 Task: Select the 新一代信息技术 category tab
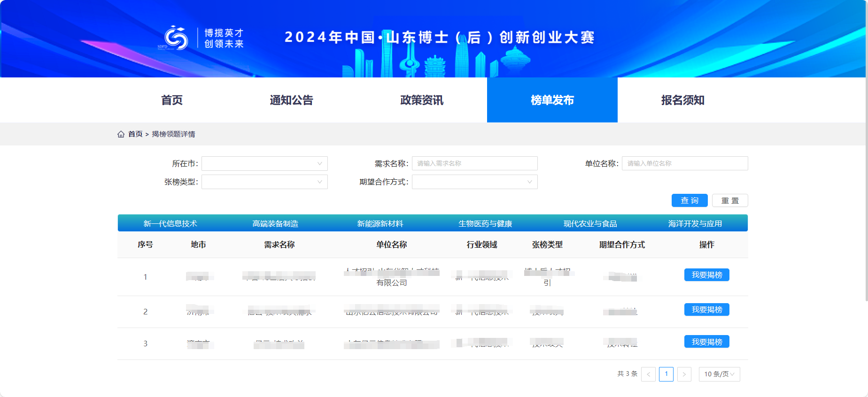170,223
